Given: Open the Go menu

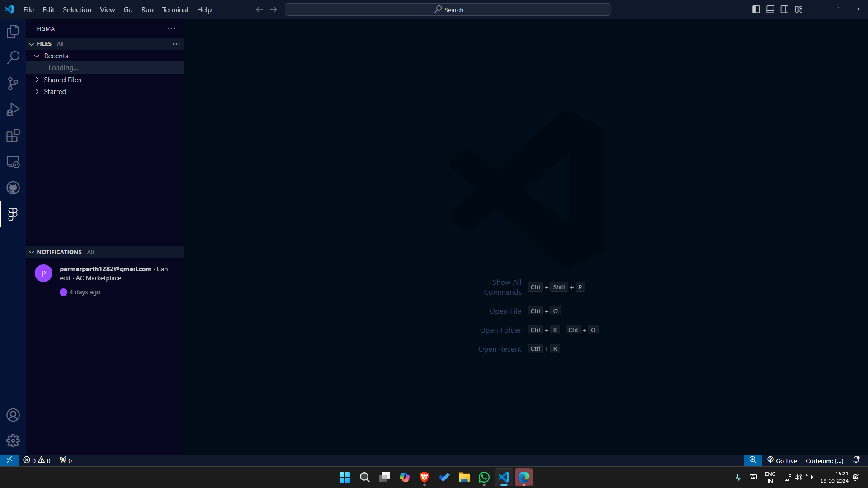Looking at the screenshot, I should pyautogui.click(x=128, y=9).
